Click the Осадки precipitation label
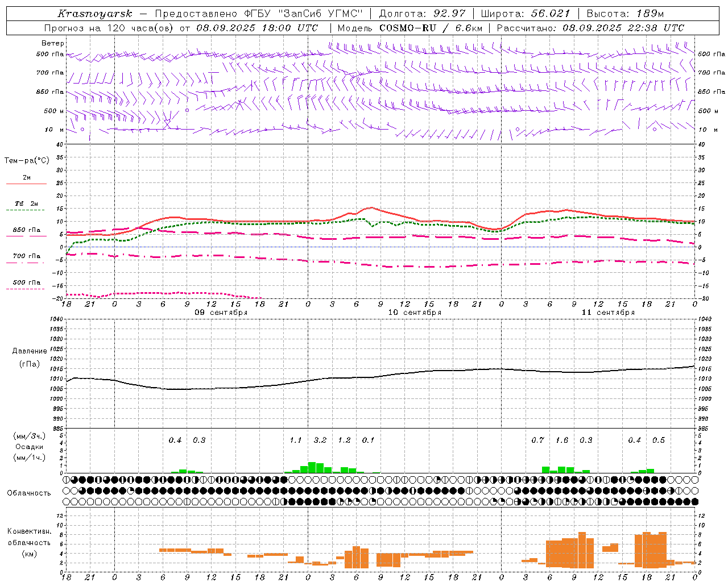The image size is (728, 582). point(30,447)
